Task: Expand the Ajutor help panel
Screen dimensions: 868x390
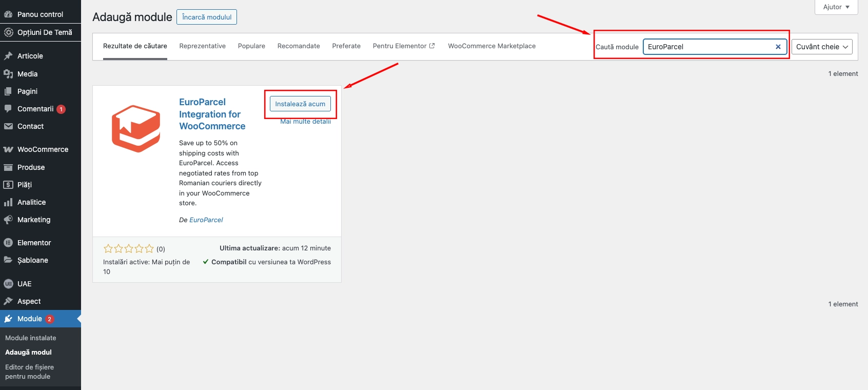Action: 836,7
